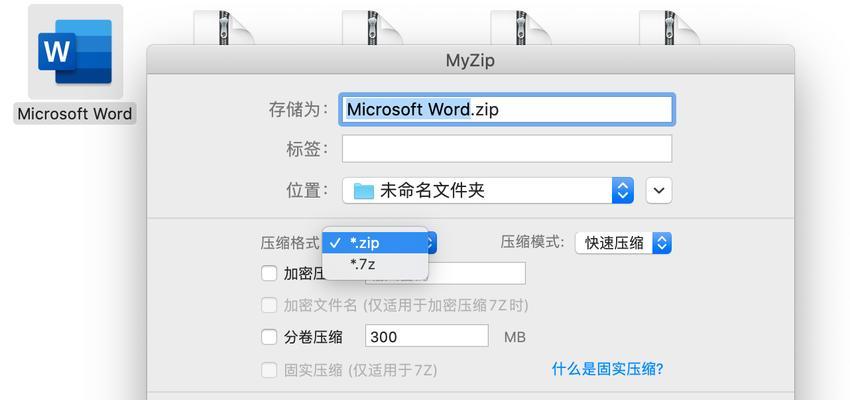Click the MyZip dialog title

pyautogui.click(x=470, y=61)
